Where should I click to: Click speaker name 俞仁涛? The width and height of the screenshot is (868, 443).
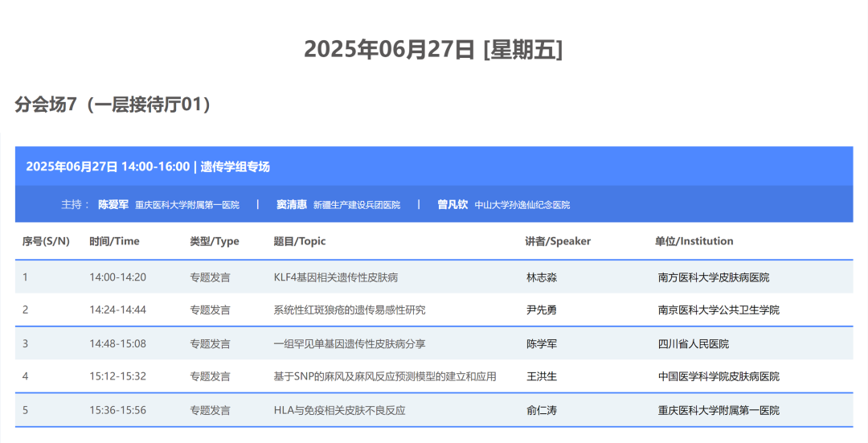[x=542, y=410]
